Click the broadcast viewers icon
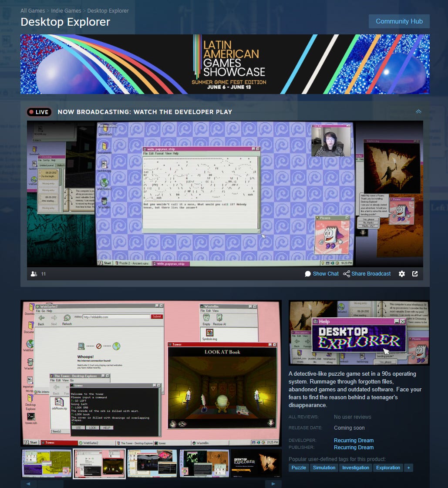 coord(34,274)
